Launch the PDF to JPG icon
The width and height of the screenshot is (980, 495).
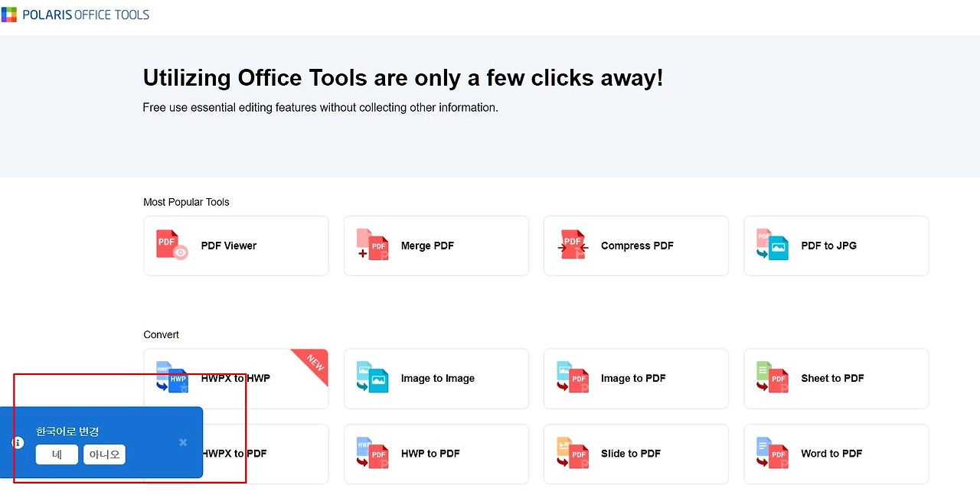click(773, 245)
